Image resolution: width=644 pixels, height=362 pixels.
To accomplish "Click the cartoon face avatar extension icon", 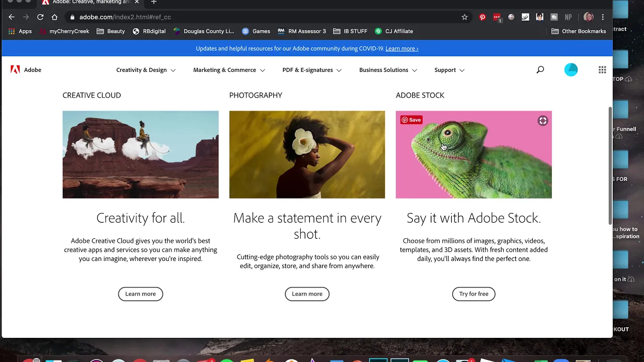I will (539, 17).
